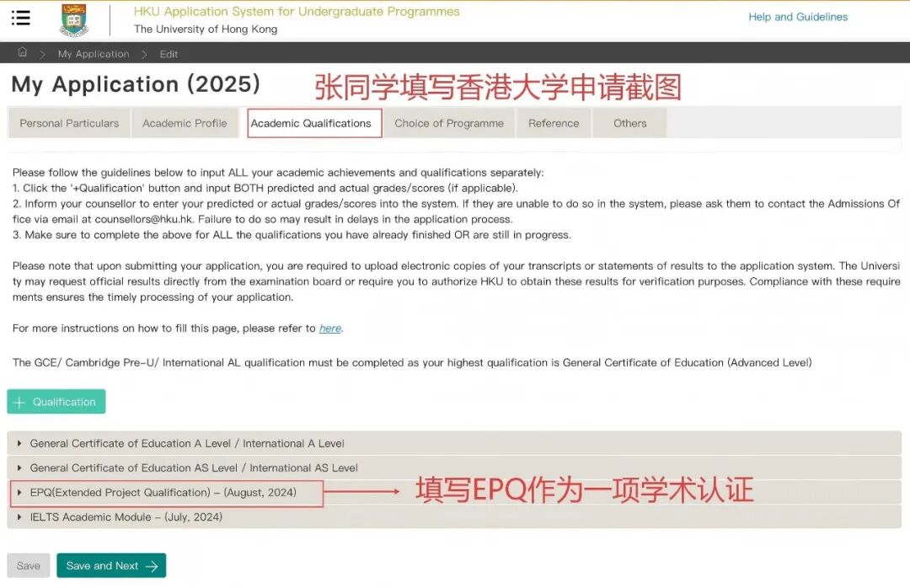Click the Save button

coord(28,565)
